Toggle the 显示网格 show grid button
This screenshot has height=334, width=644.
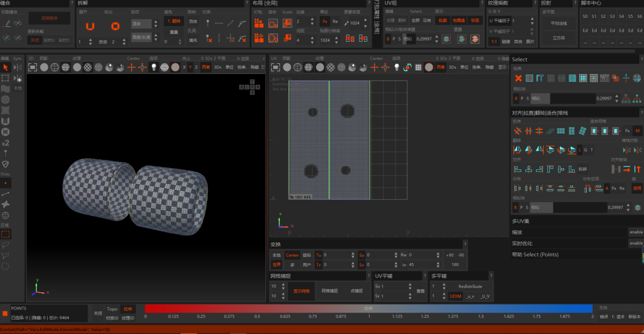302,291
